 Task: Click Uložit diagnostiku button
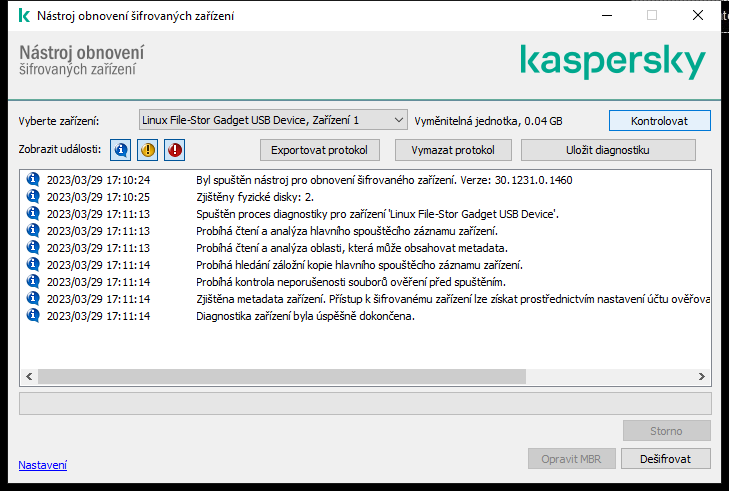click(x=608, y=150)
